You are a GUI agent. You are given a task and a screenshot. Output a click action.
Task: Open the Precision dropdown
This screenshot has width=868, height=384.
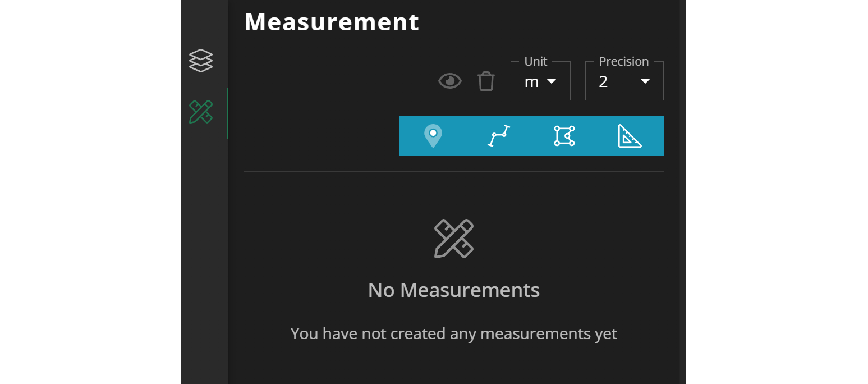624,81
